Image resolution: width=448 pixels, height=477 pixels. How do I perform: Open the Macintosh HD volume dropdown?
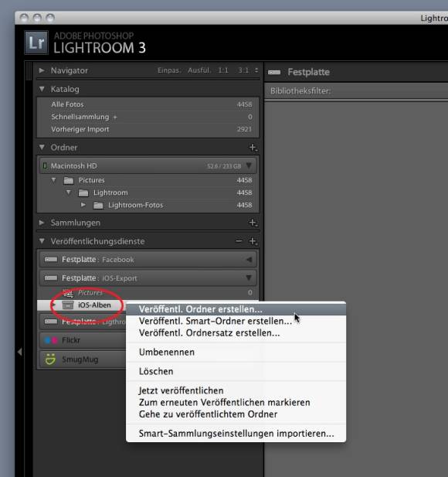pos(249,165)
